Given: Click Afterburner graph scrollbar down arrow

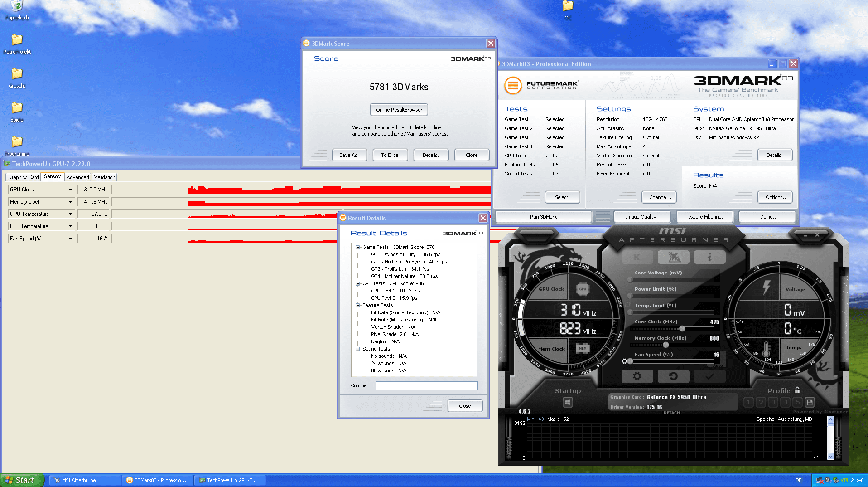Looking at the screenshot, I should pos(830,457).
